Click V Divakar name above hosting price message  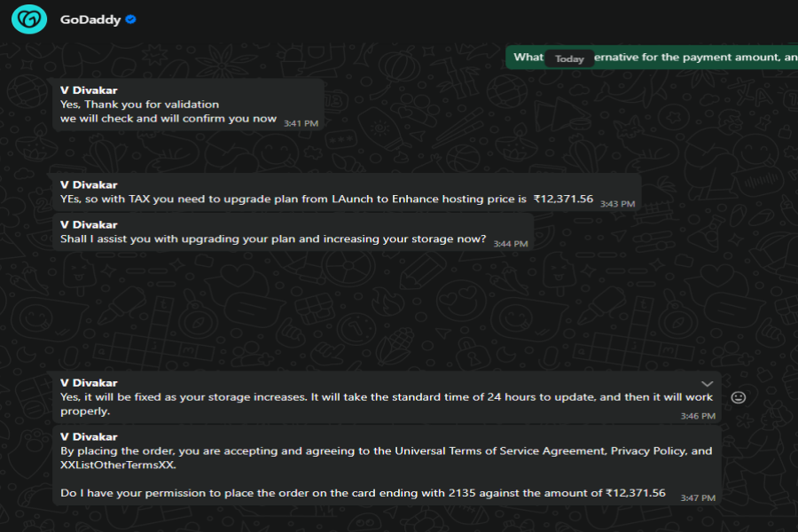89,184
